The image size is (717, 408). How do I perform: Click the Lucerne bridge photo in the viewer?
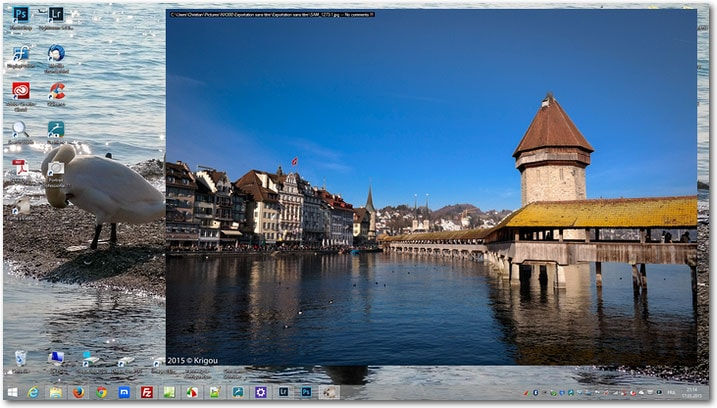(431, 188)
